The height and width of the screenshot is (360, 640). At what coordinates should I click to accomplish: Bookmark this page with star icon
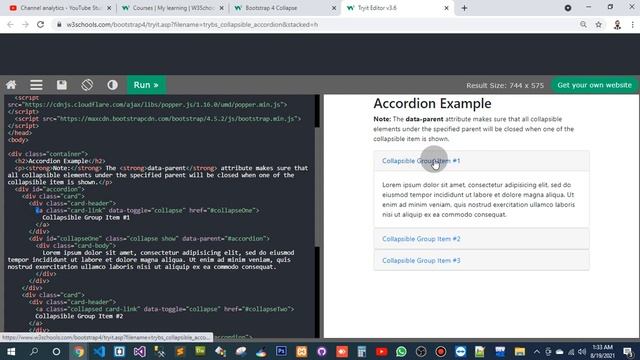598,24
